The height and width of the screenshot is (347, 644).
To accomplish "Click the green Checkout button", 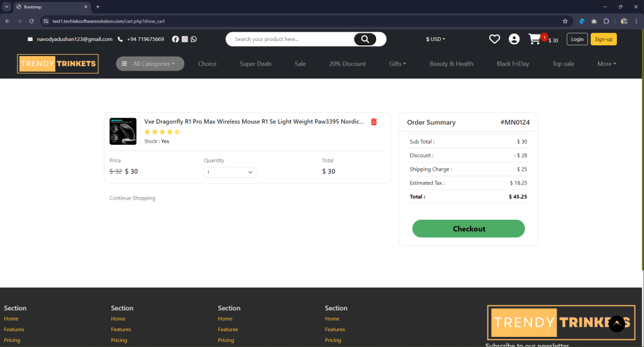I will pyautogui.click(x=469, y=229).
